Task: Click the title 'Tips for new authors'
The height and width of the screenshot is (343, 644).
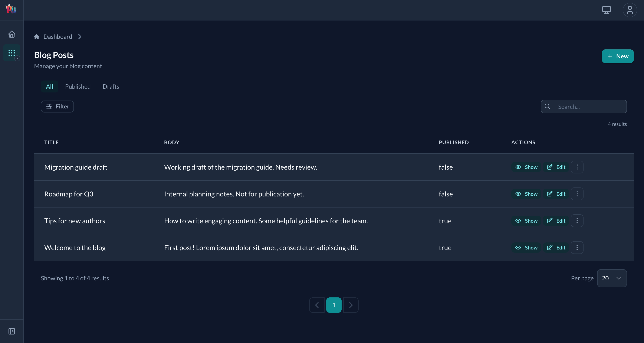Action: click(x=75, y=221)
